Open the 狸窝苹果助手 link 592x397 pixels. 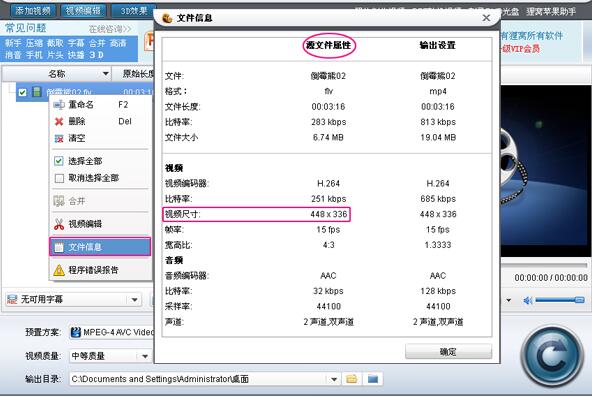[551, 12]
